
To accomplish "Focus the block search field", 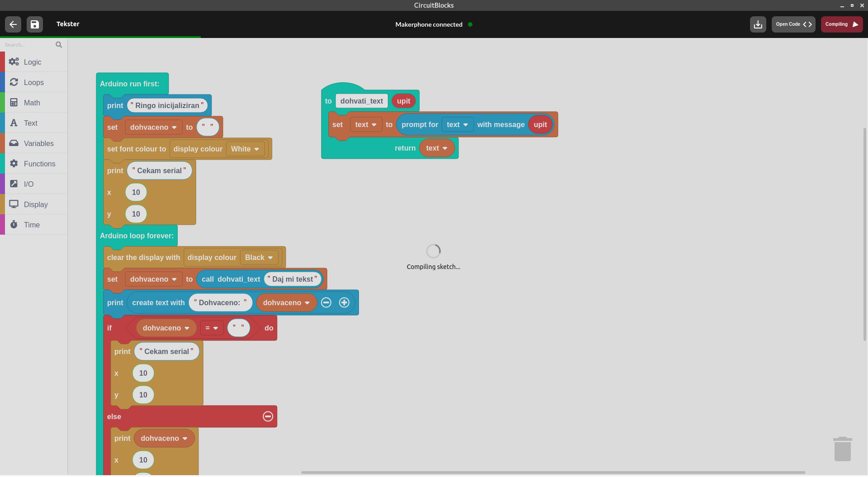I will tap(28, 45).
